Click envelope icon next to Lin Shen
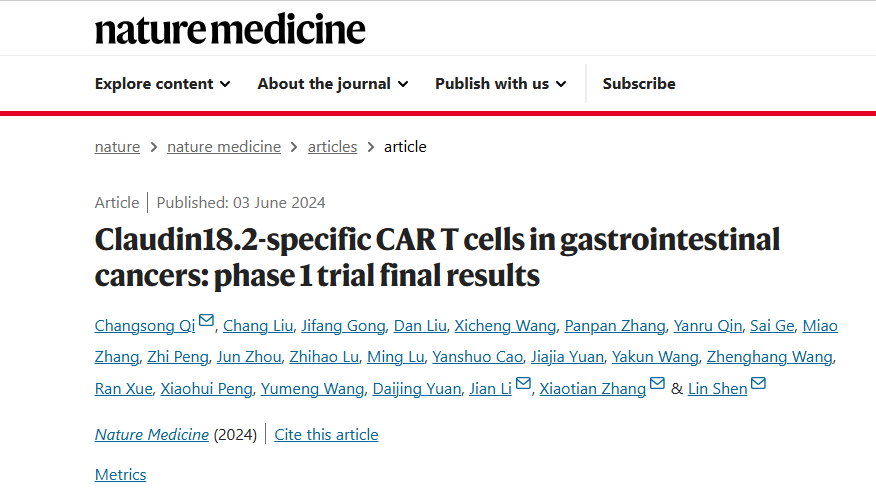The height and width of the screenshot is (493, 876). point(758,383)
